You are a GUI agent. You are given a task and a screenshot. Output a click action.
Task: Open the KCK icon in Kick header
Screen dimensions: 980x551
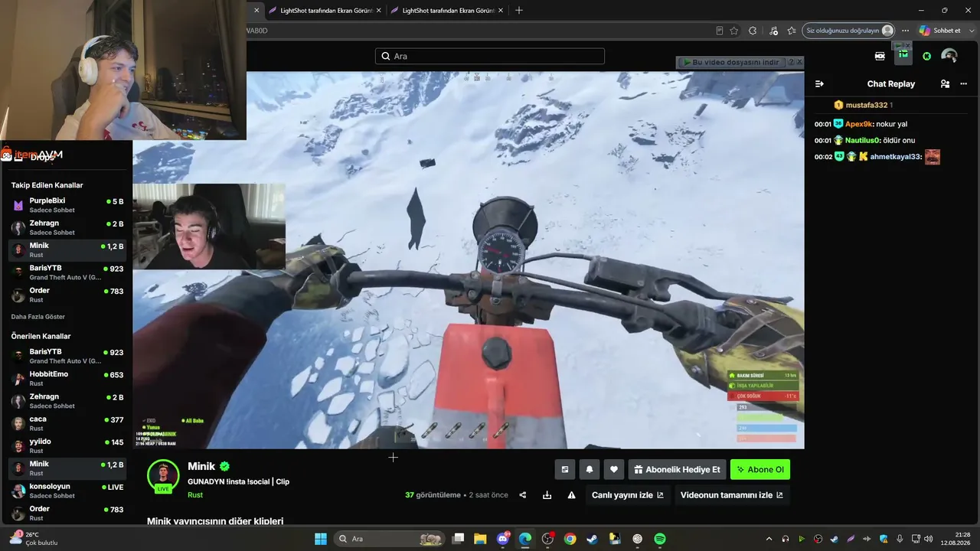click(880, 56)
